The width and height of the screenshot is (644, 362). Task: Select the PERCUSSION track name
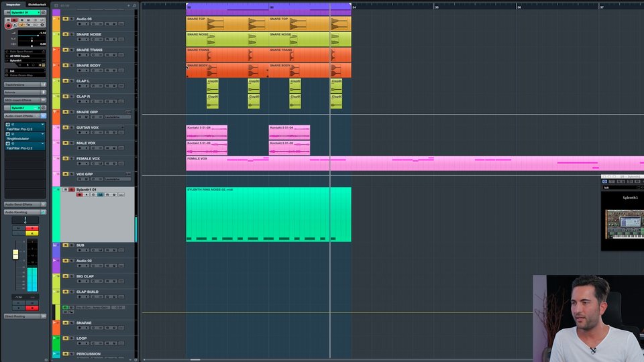pyautogui.click(x=89, y=354)
